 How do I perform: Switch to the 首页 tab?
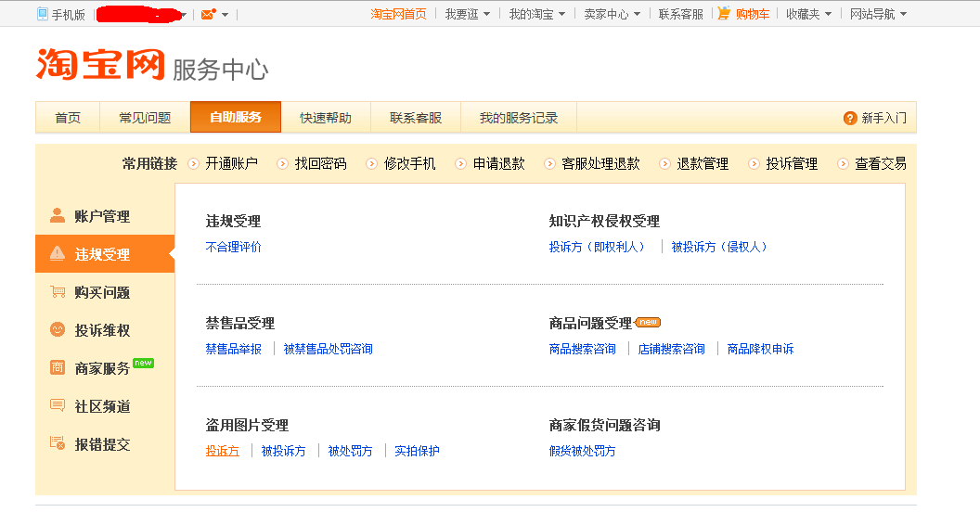click(x=68, y=118)
